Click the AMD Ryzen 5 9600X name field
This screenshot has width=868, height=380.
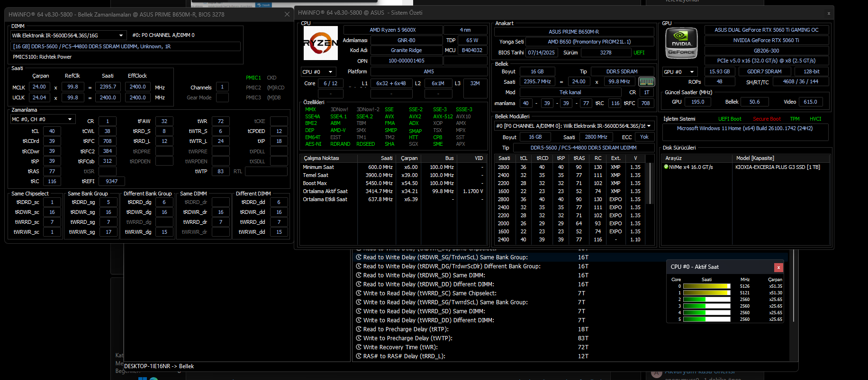(393, 30)
